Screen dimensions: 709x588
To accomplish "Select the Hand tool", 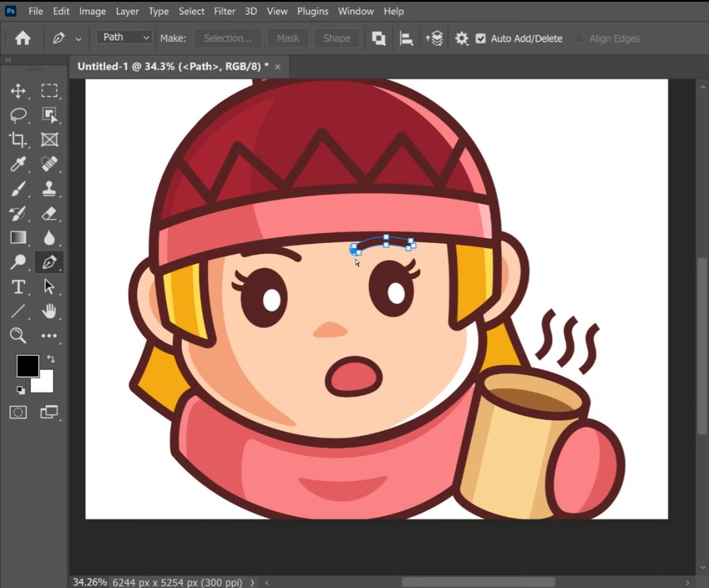I will click(x=49, y=311).
